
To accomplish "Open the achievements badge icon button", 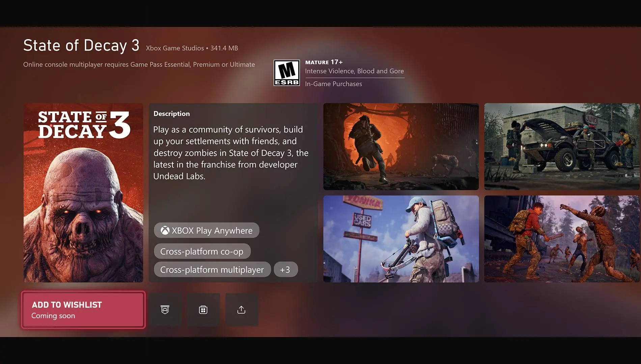I will tap(165, 310).
